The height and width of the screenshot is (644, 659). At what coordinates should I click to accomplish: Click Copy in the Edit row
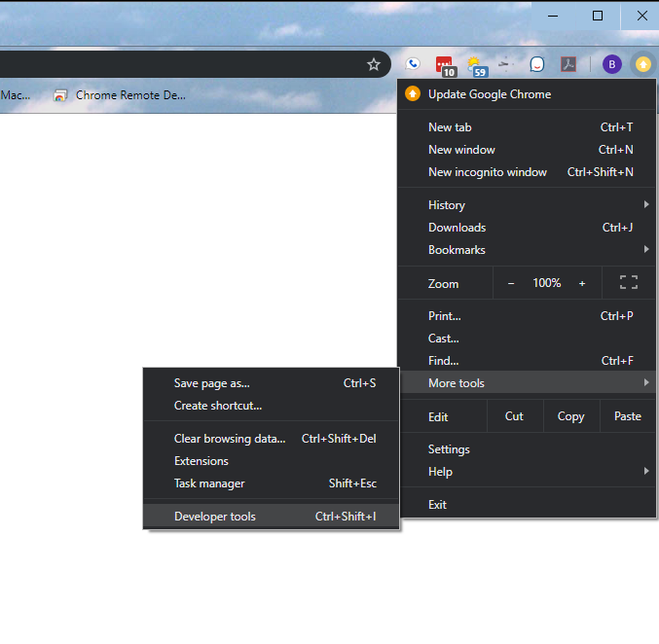pos(571,416)
